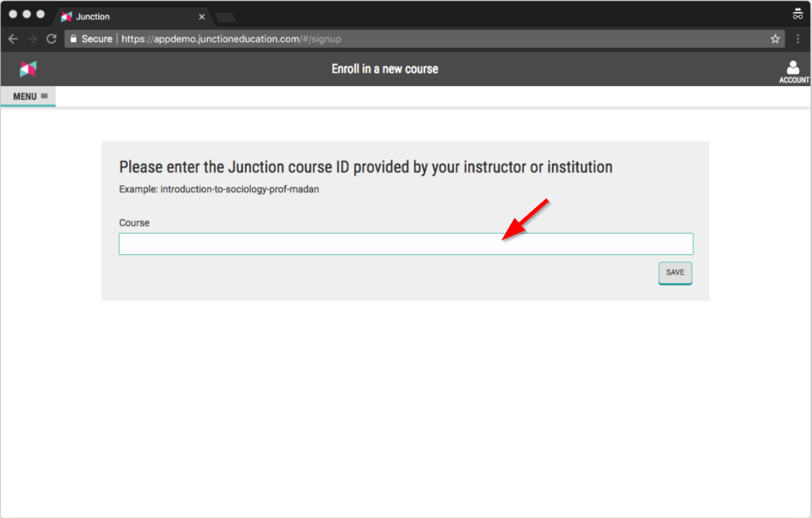Image resolution: width=812 pixels, height=518 pixels.
Task: Open the MENU hamburger tab
Action: (29, 96)
